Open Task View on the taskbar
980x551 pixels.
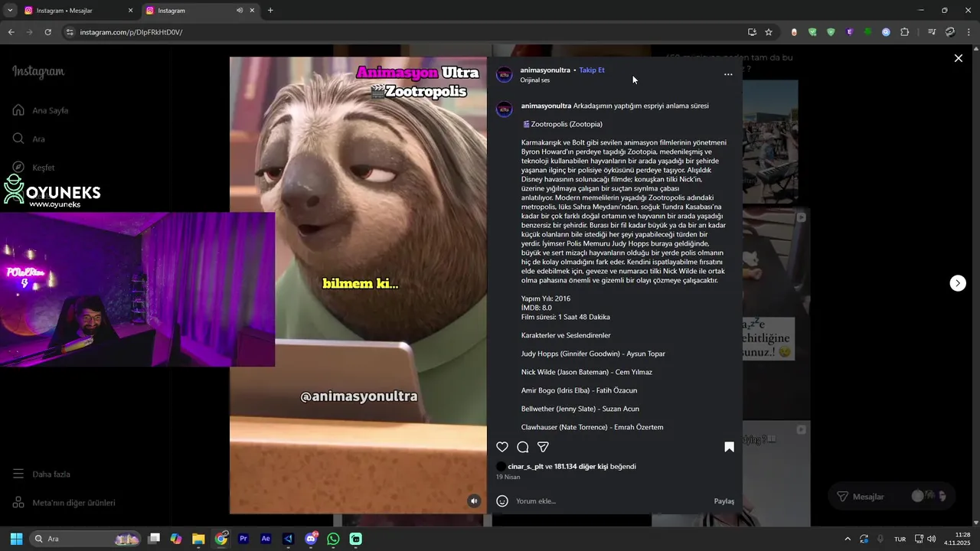pos(154,539)
